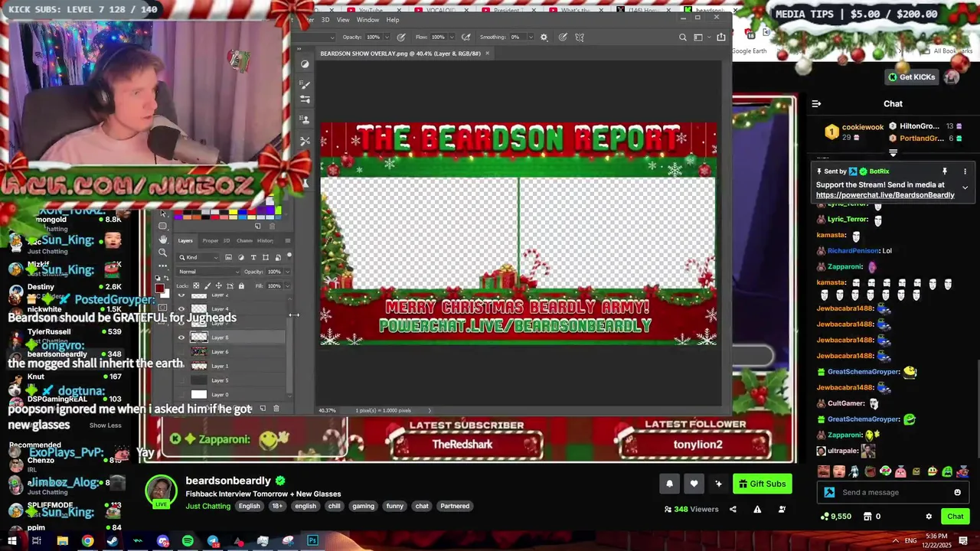The width and height of the screenshot is (980, 551).
Task: Click Show Less in recommended sidebar
Action: point(105,425)
